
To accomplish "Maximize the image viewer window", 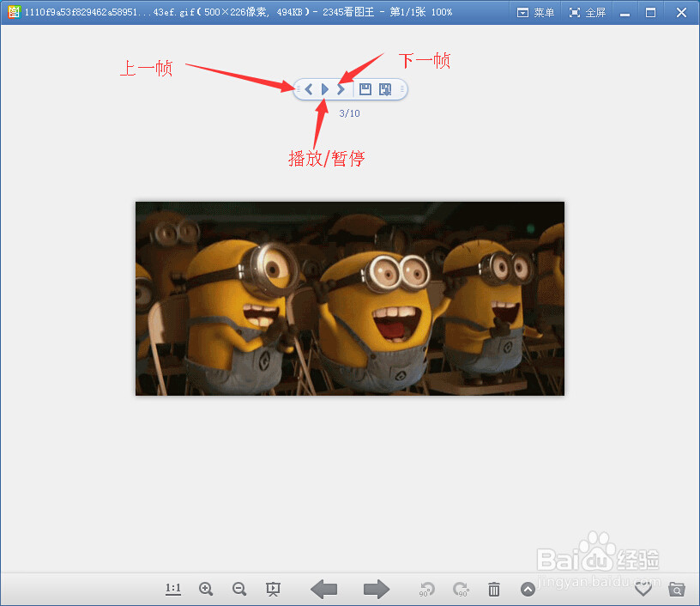I will [651, 13].
